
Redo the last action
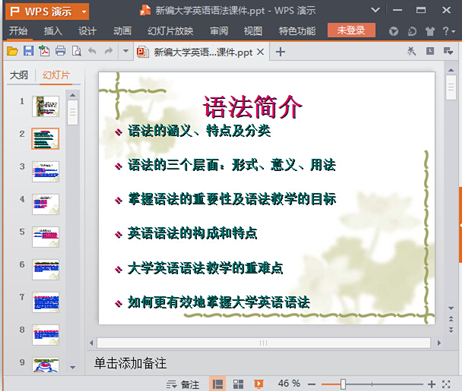pyautogui.click(x=109, y=51)
